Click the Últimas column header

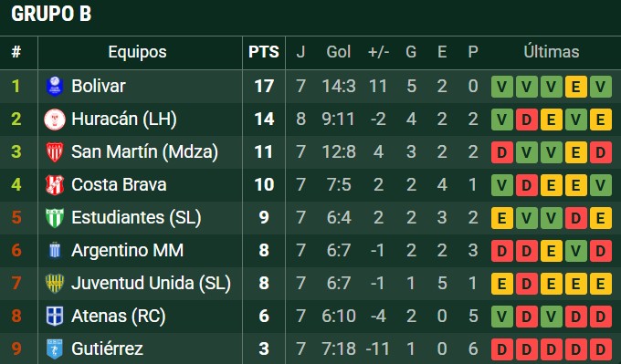click(552, 52)
